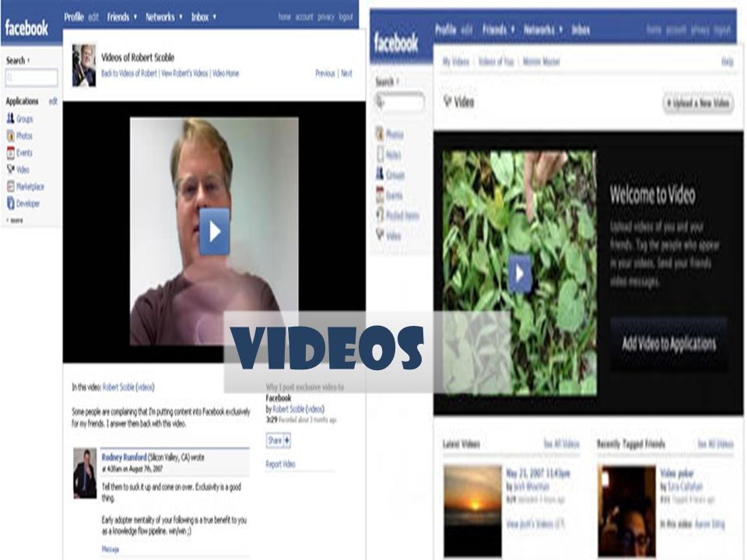Open Photos icon in left page Applications list
This screenshot has height=560, width=747.
pyautogui.click(x=10, y=135)
